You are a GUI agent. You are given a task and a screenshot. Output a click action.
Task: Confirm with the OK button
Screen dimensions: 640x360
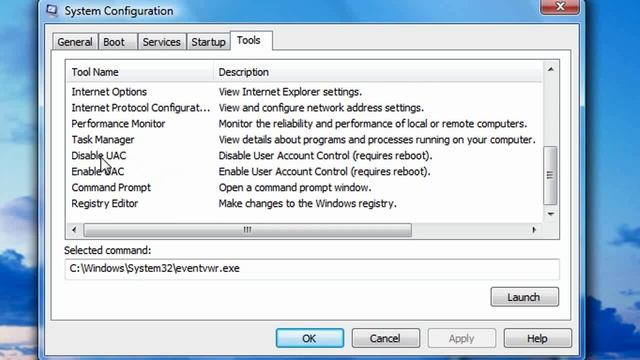310,338
